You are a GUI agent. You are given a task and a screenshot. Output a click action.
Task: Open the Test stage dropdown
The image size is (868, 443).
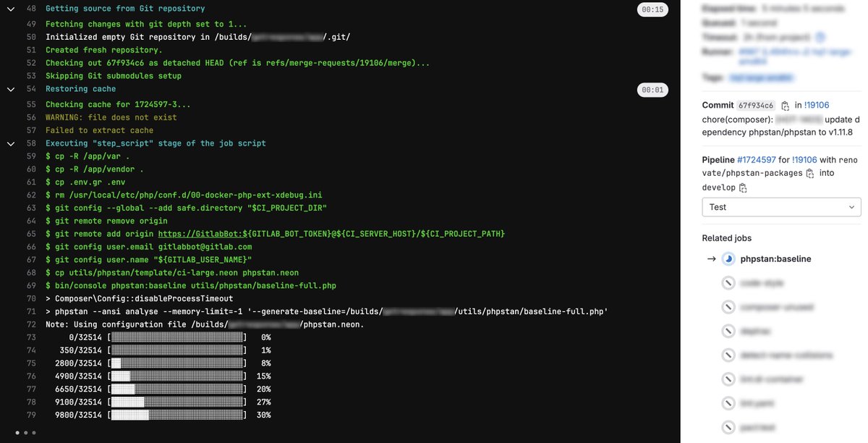(781, 207)
